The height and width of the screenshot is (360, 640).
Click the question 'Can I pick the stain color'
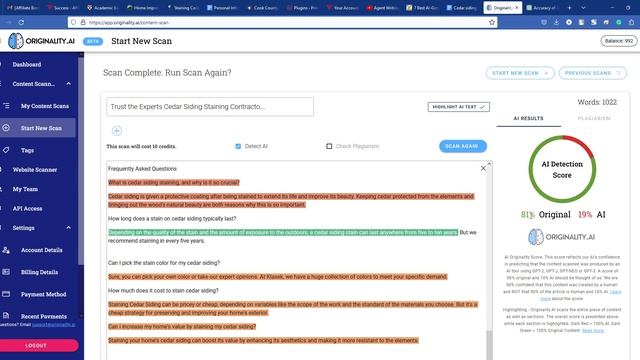pyautogui.click(x=164, y=263)
